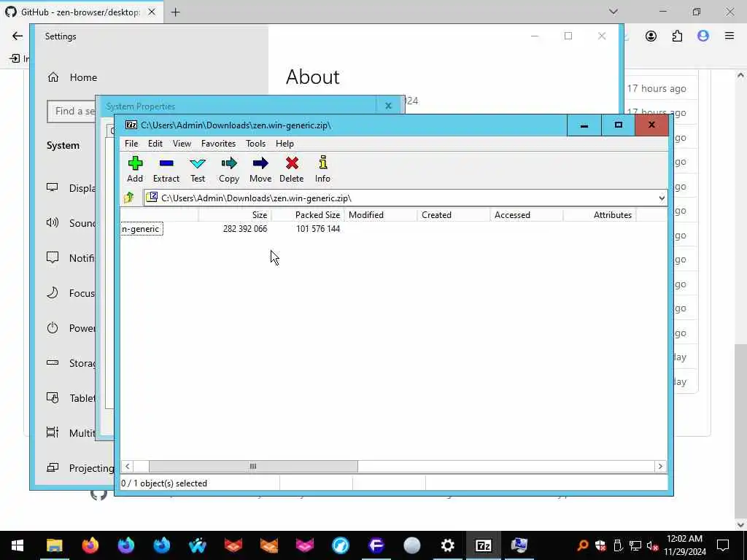Image resolution: width=747 pixels, height=560 pixels.
Task: Close the GitHub zen-browser tab
Action: (x=152, y=12)
